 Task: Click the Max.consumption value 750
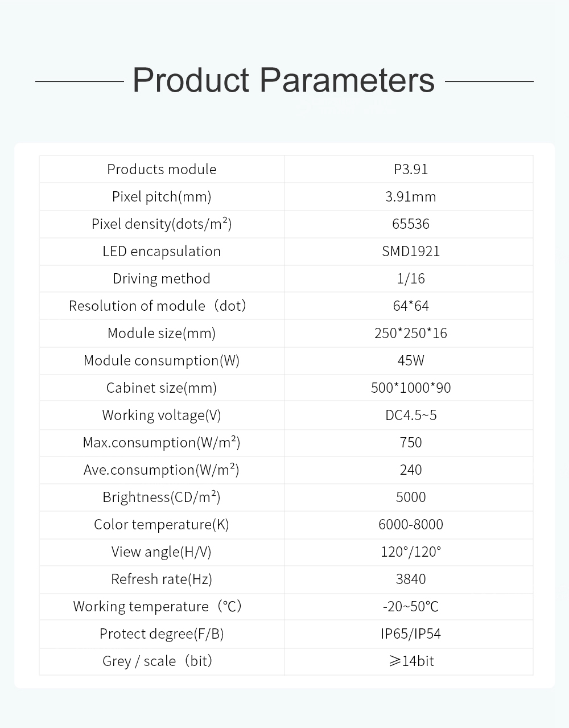pyautogui.click(x=410, y=442)
